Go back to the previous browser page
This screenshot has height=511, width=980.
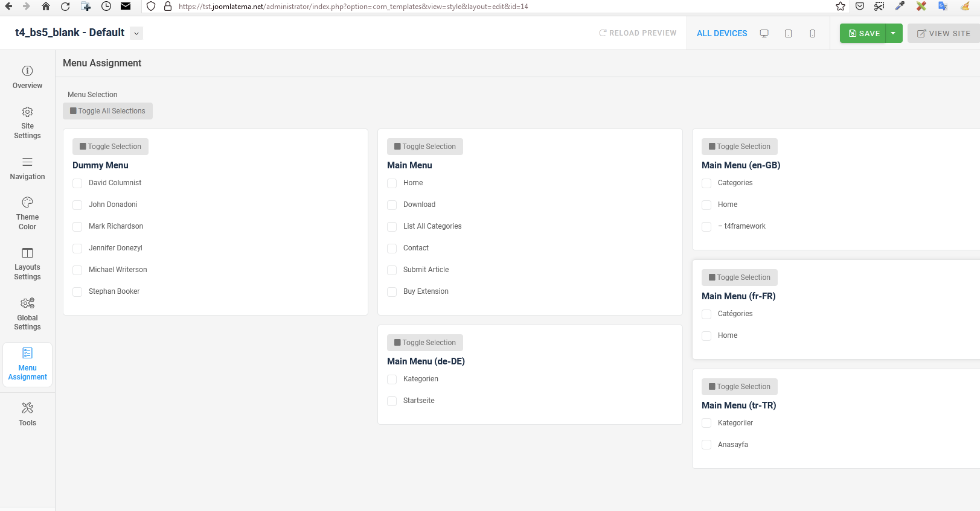pyautogui.click(x=8, y=6)
